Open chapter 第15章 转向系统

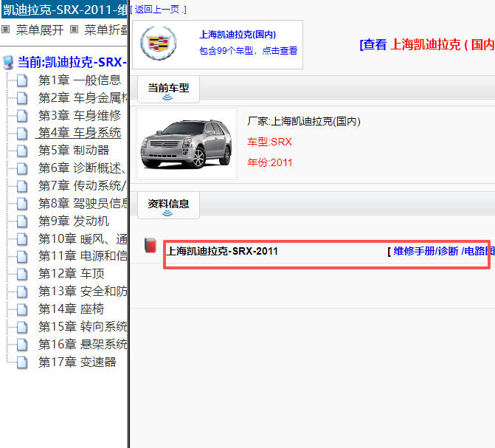pos(83,327)
